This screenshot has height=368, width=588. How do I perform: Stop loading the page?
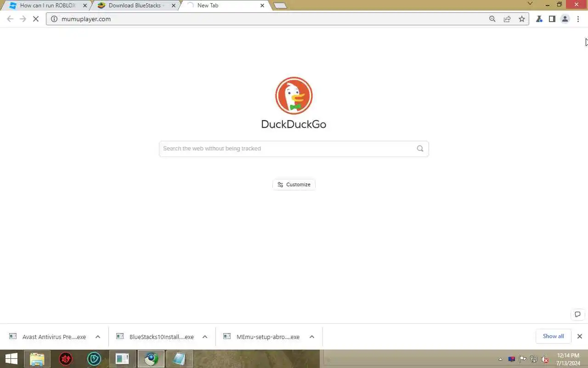click(x=36, y=19)
